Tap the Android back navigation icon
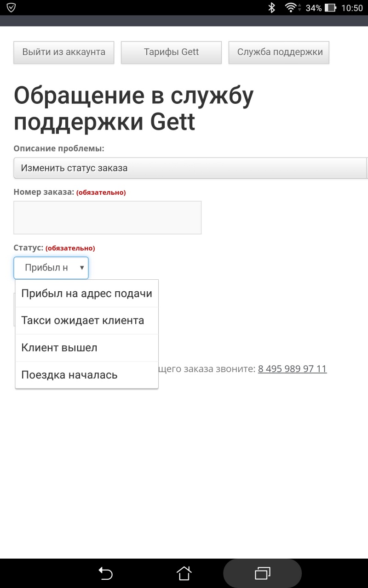The image size is (368, 588). 105,573
